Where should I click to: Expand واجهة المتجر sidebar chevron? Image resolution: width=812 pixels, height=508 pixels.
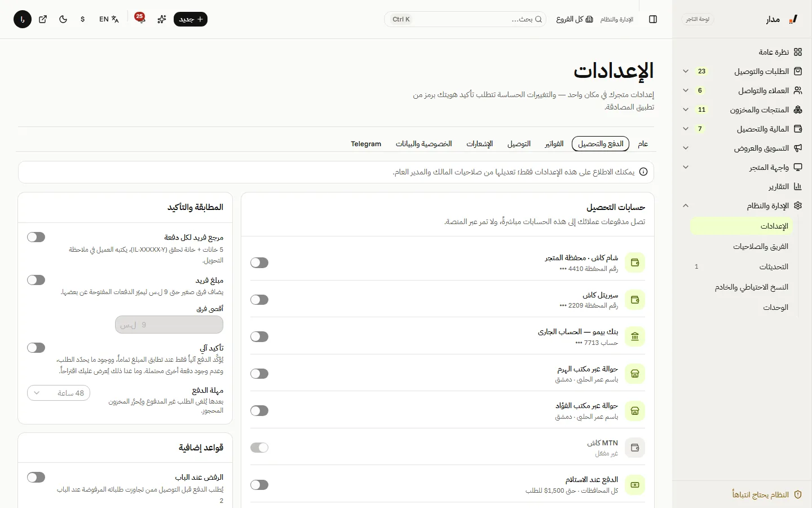(686, 167)
